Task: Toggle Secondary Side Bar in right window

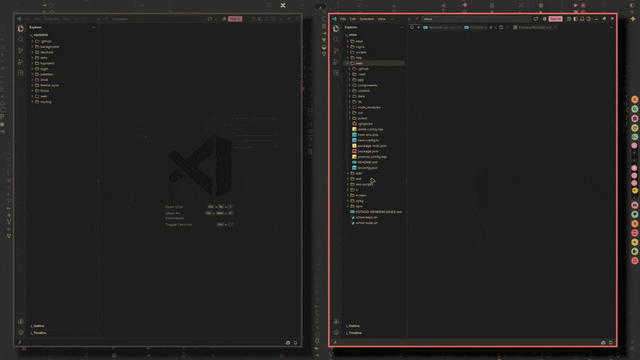Action: pyautogui.click(x=589, y=19)
